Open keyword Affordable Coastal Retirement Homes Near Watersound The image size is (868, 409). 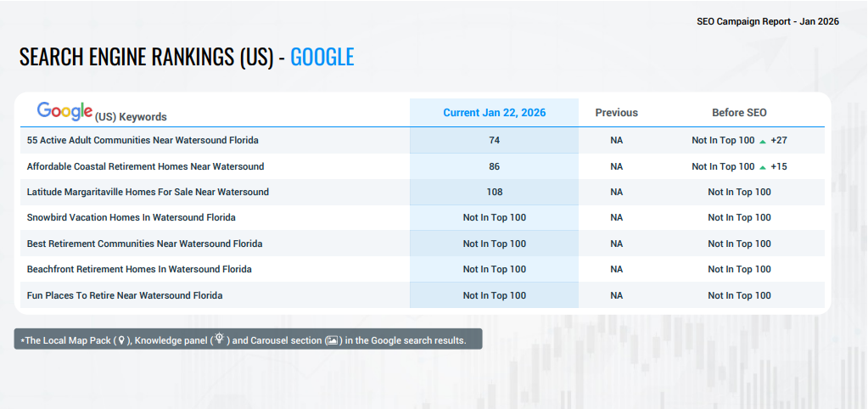145,166
